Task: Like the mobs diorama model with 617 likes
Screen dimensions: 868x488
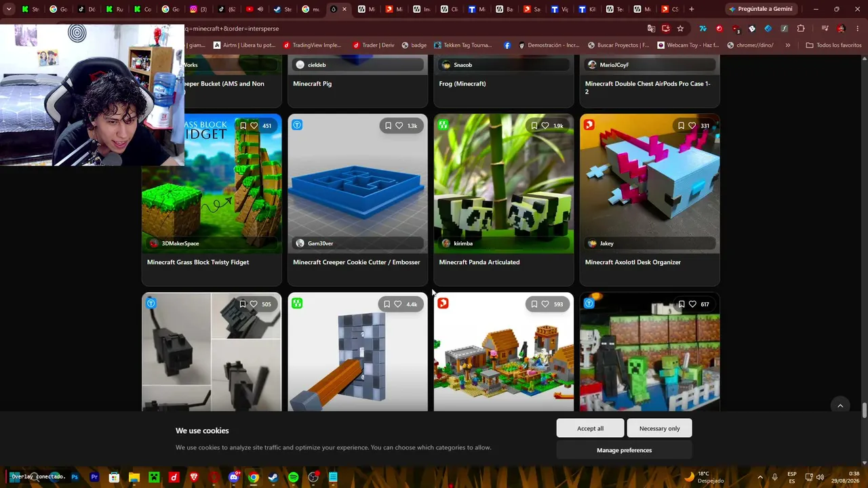Action: (692, 304)
